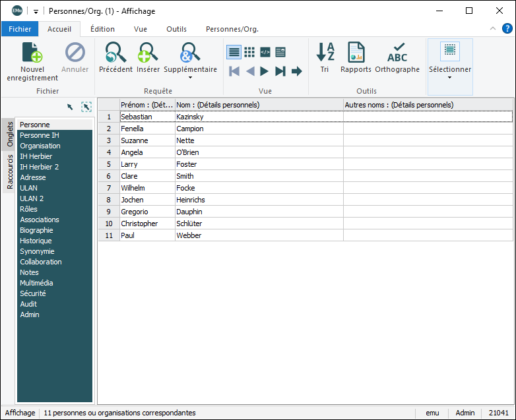Open the Rapports tool
Viewport: 516px width, 420px height.
(x=356, y=53)
